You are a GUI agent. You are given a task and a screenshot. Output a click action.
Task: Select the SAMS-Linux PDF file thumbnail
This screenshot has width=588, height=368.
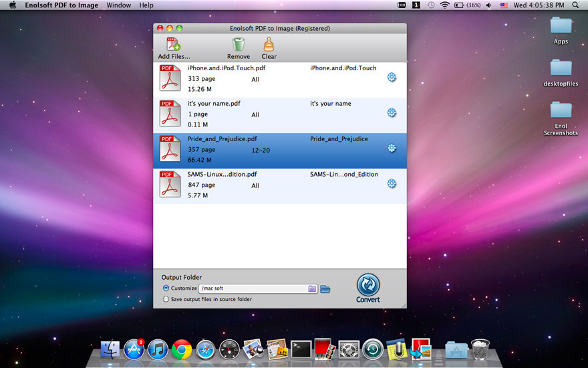click(x=170, y=184)
